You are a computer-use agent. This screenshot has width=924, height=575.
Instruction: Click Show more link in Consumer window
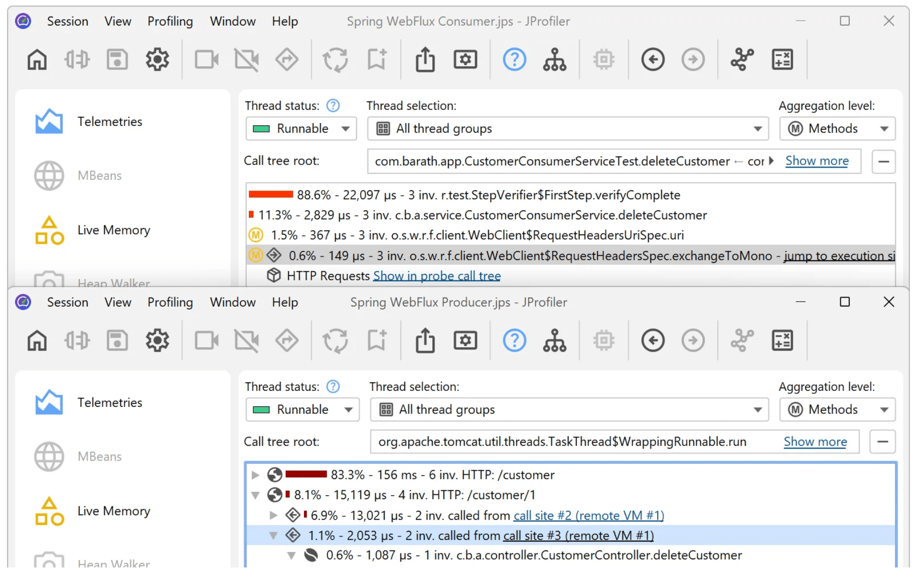coord(817,161)
